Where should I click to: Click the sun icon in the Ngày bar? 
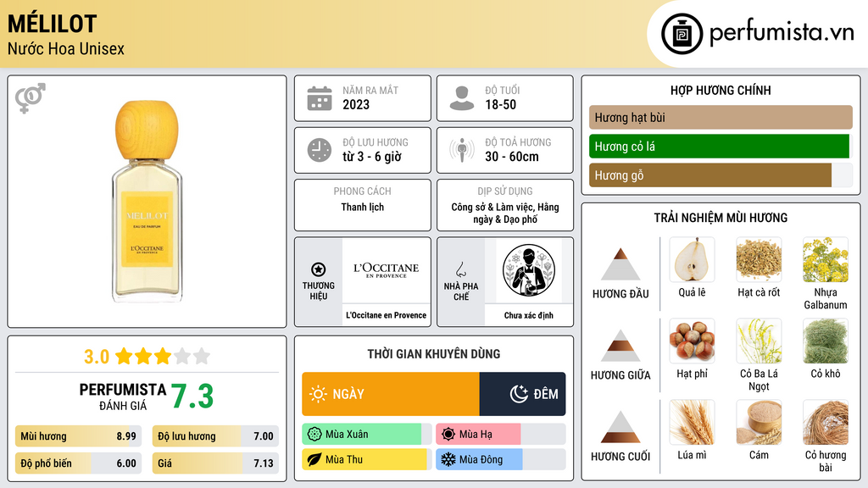[319, 394]
